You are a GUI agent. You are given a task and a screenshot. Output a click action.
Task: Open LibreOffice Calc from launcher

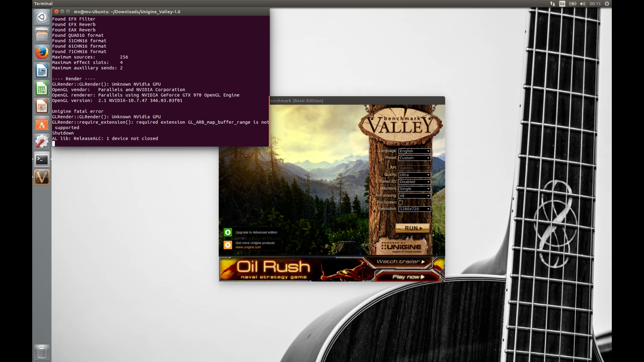[42, 88]
